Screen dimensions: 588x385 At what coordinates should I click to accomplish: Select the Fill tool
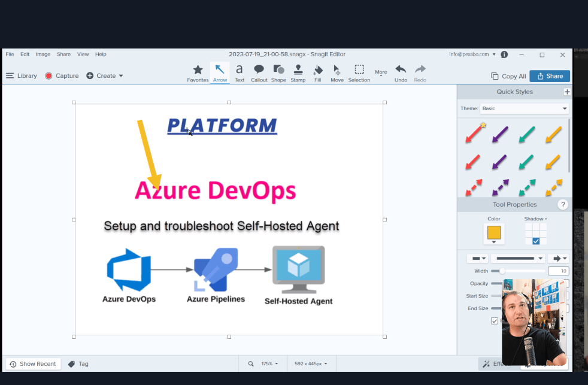[x=317, y=73]
